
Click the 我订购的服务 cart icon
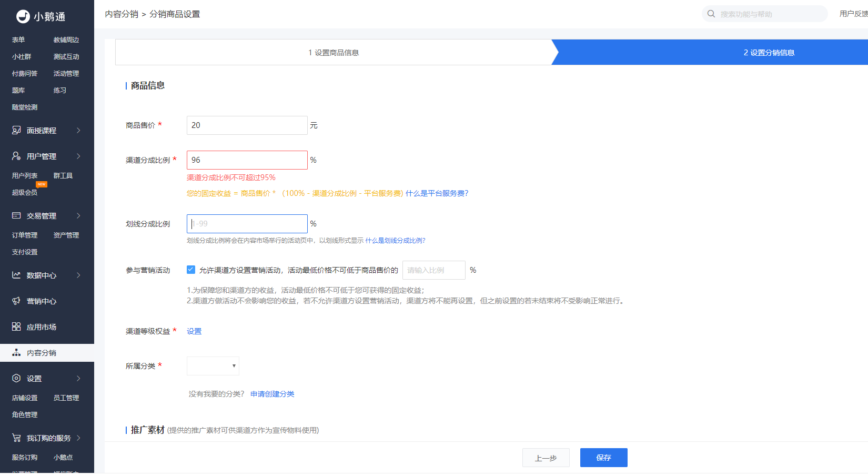pos(16,438)
